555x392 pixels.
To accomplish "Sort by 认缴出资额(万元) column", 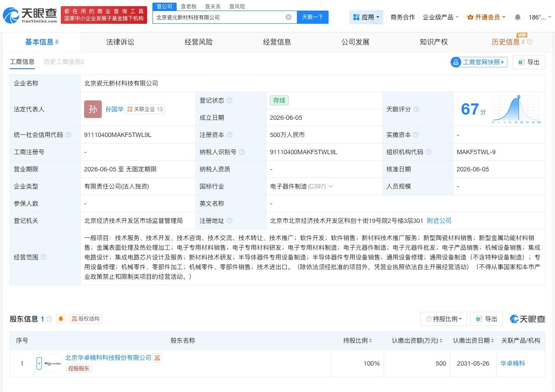I will click(417, 340).
